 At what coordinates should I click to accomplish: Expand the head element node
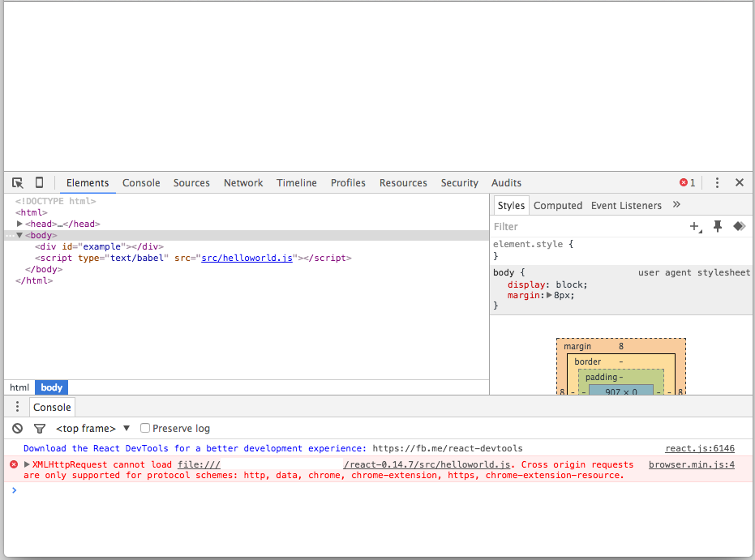pyautogui.click(x=19, y=224)
